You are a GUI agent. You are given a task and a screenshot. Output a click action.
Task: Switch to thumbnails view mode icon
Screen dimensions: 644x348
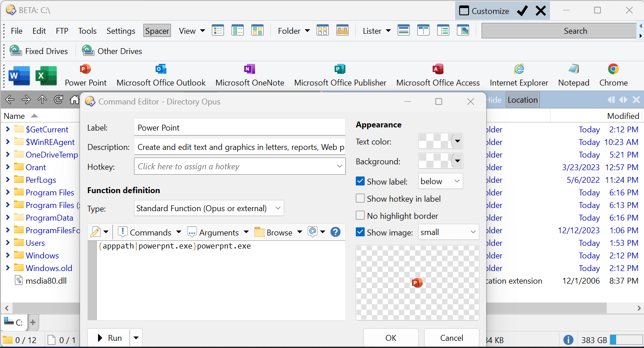pos(257,31)
